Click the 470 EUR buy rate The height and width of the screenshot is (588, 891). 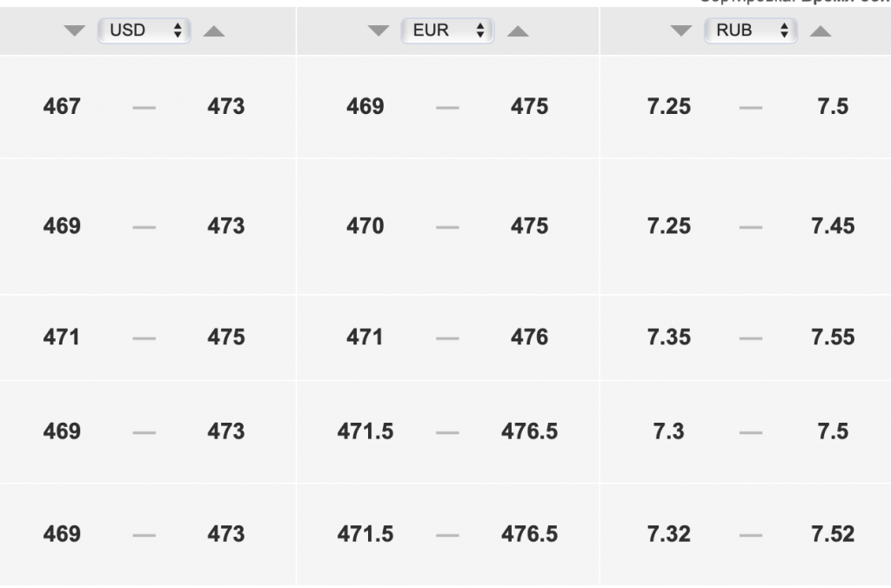[365, 226]
